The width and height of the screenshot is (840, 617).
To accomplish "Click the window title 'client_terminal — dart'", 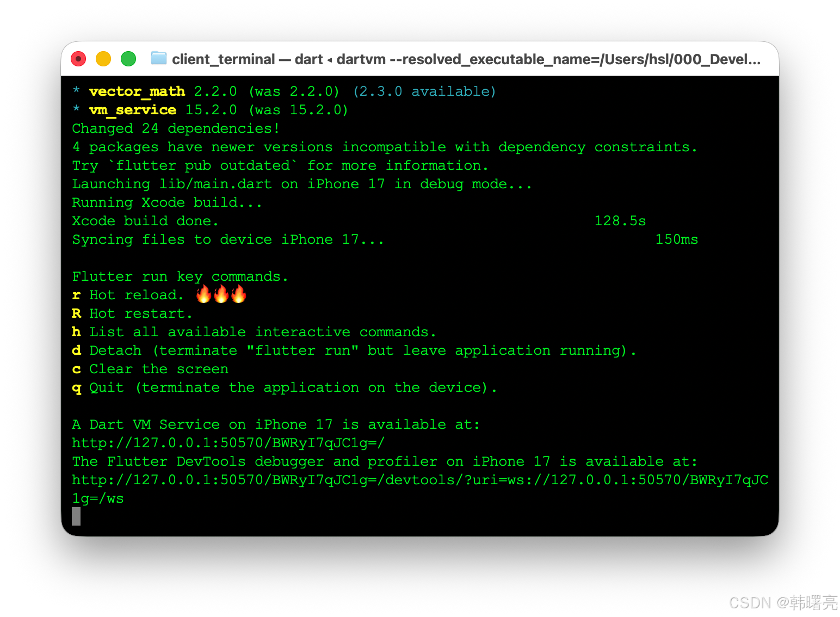I will point(248,59).
